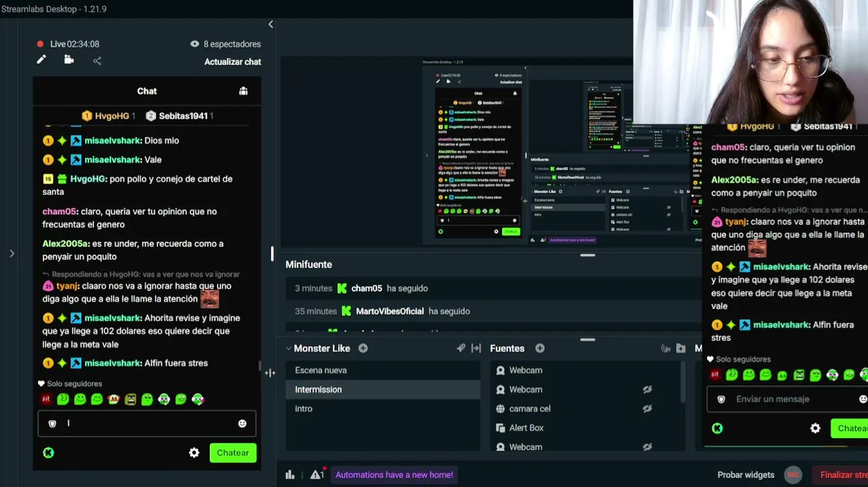The width and height of the screenshot is (868, 487).
Task: Click the Enviar un mensaje input field
Action: (787, 399)
